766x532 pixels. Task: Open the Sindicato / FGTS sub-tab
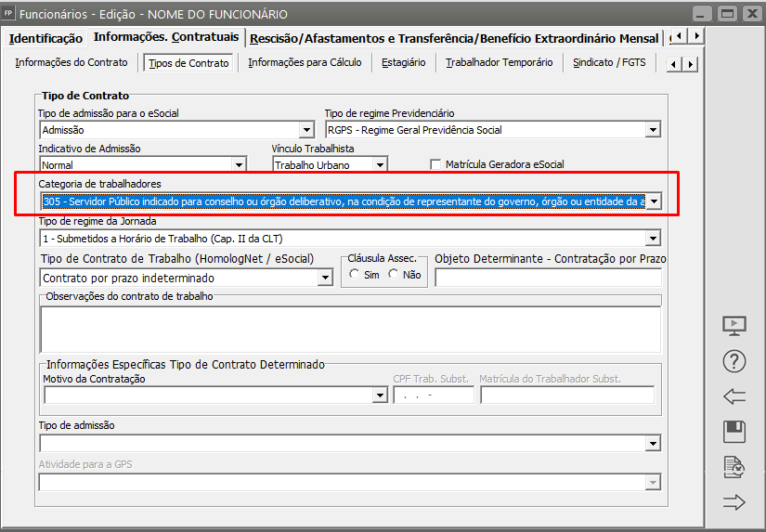(x=608, y=63)
